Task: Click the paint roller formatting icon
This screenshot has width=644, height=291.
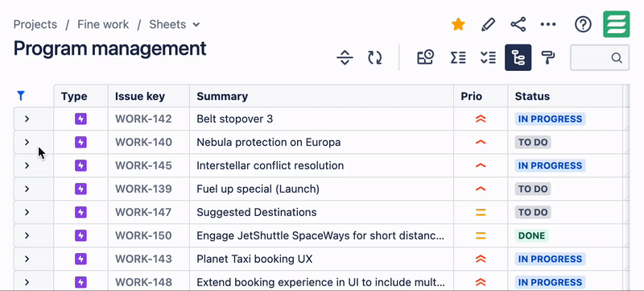Action: point(548,57)
